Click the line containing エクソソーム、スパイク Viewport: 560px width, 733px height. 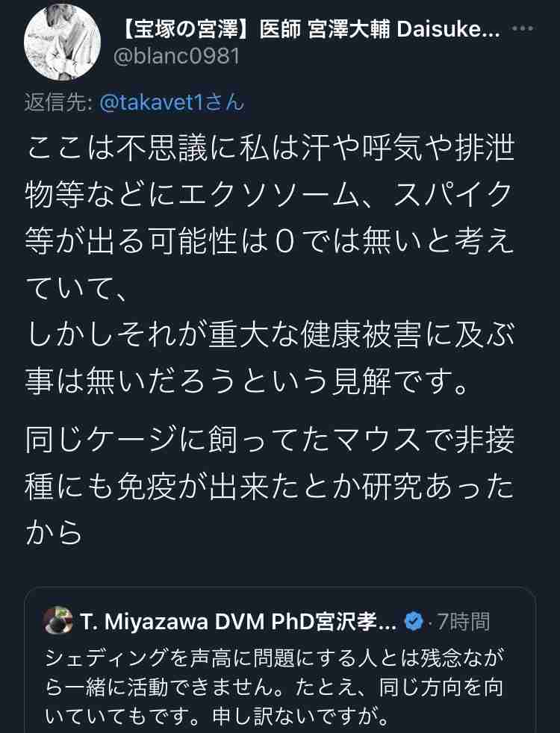(x=270, y=195)
